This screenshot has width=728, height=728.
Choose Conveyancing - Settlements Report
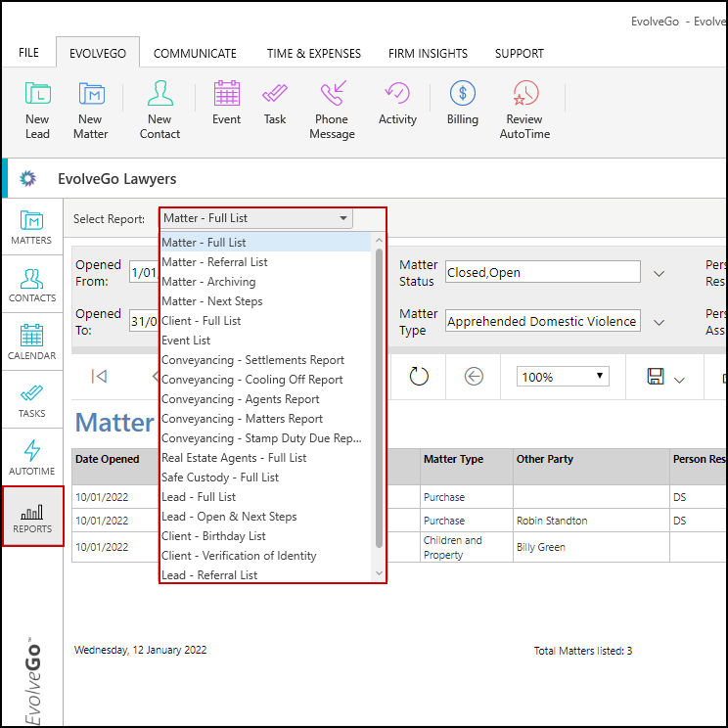point(265,360)
